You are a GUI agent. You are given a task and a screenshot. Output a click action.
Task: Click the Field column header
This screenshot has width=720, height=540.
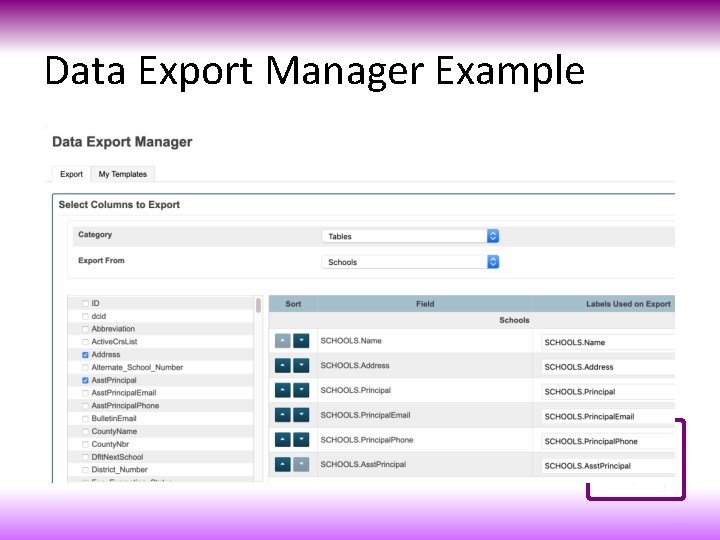(x=425, y=304)
